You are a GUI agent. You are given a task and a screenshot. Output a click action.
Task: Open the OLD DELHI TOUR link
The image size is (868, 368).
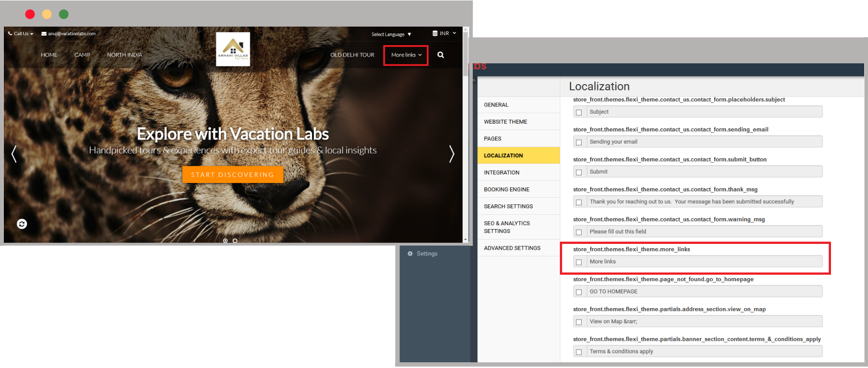click(x=352, y=55)
